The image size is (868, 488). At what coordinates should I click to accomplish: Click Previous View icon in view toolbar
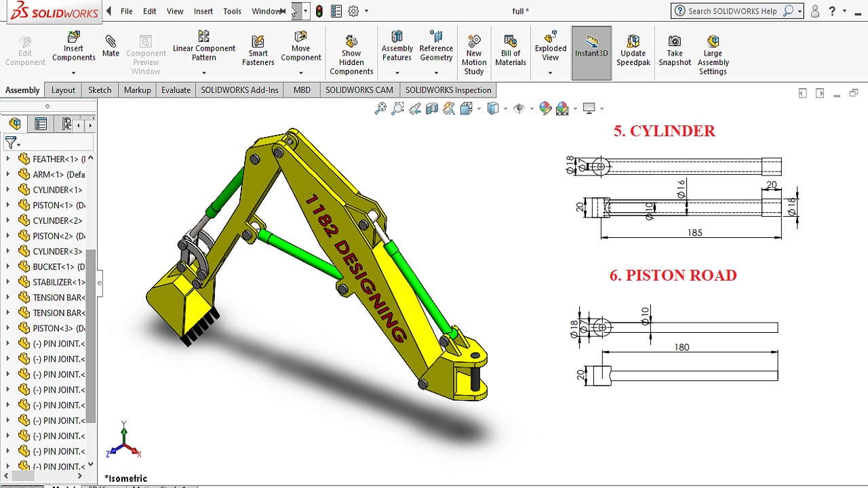coord(414,108)
